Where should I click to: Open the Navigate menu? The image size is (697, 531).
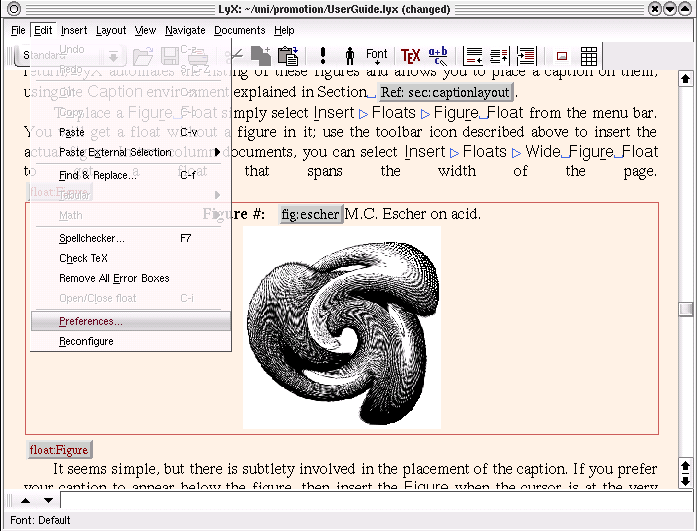(185, 30)
